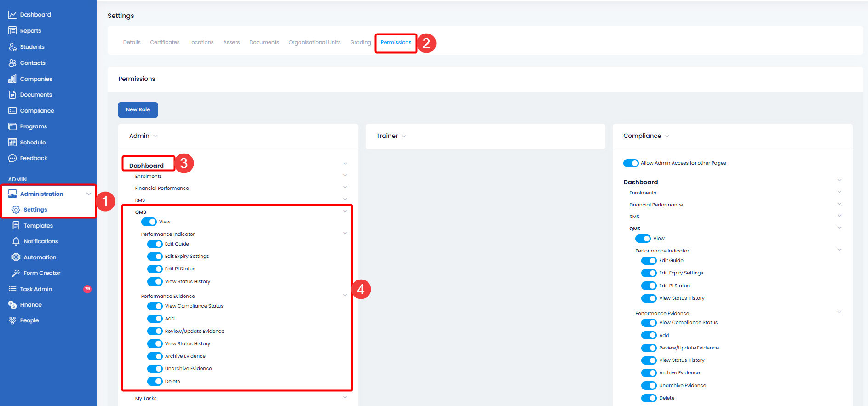Image resolution: width=868 pixels, height=406 pixels.
Task: Expand the Trainer role dropdown
Action: (x=404, y=136)
